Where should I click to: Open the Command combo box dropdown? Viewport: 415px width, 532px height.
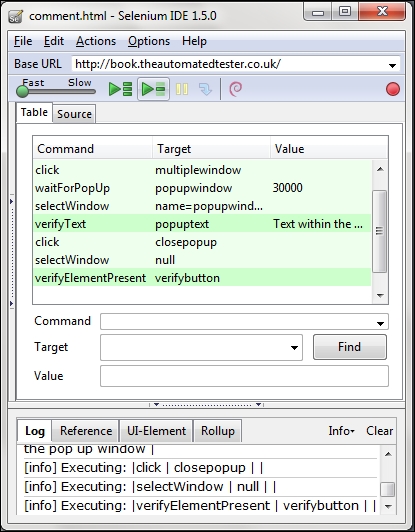tap(380, 323)
